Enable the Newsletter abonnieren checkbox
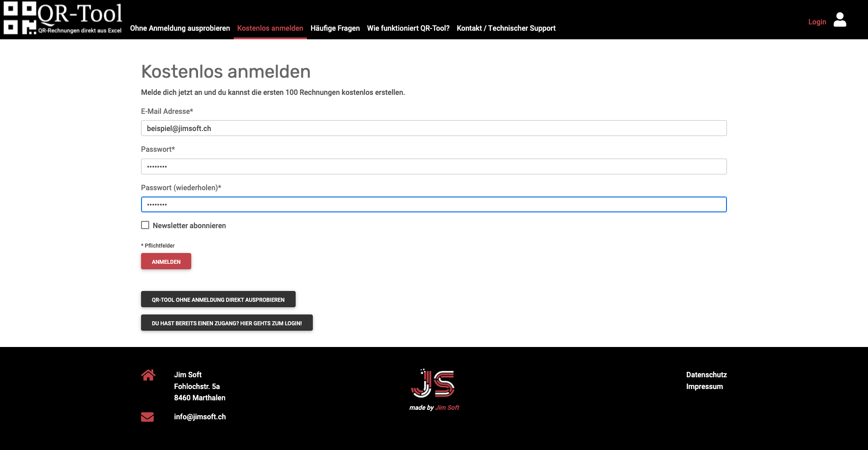The width and height of the screenshot is (868, 450). tap(145, 225)
